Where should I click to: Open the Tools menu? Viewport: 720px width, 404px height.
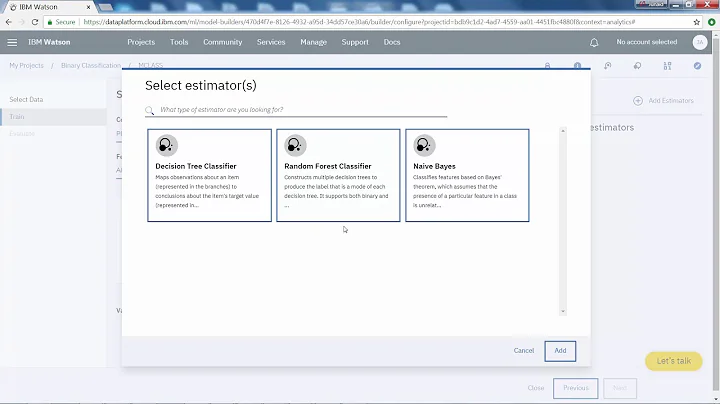(179, 42)
